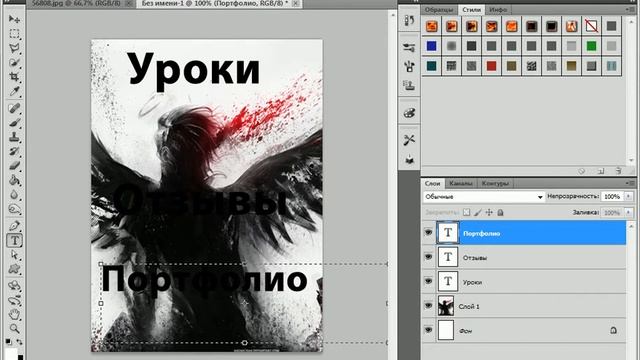Select the Pen tool
This screenshot has height=360, width=640.
pos(14,226)
